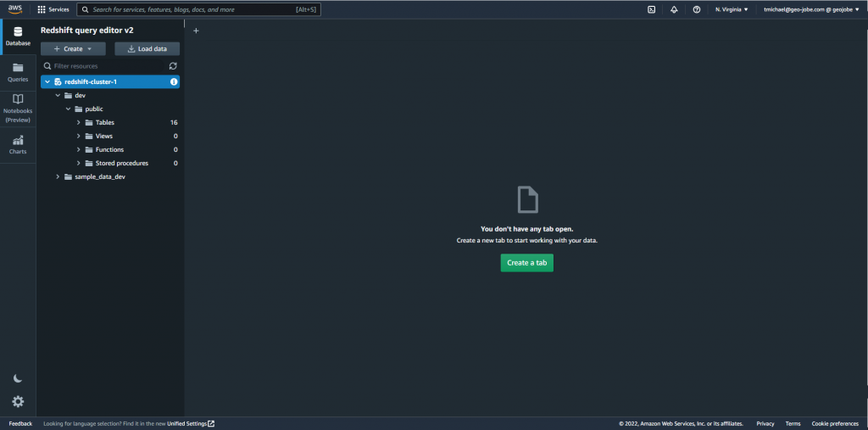Expand sample_data_dev database

[x=58, y=176]
